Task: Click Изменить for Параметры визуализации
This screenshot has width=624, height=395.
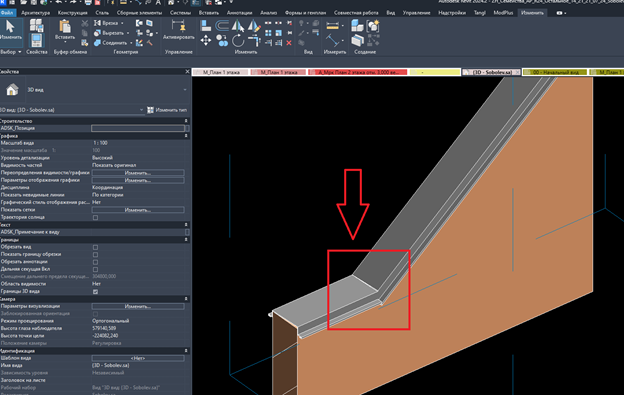Action: click(138, 307)
